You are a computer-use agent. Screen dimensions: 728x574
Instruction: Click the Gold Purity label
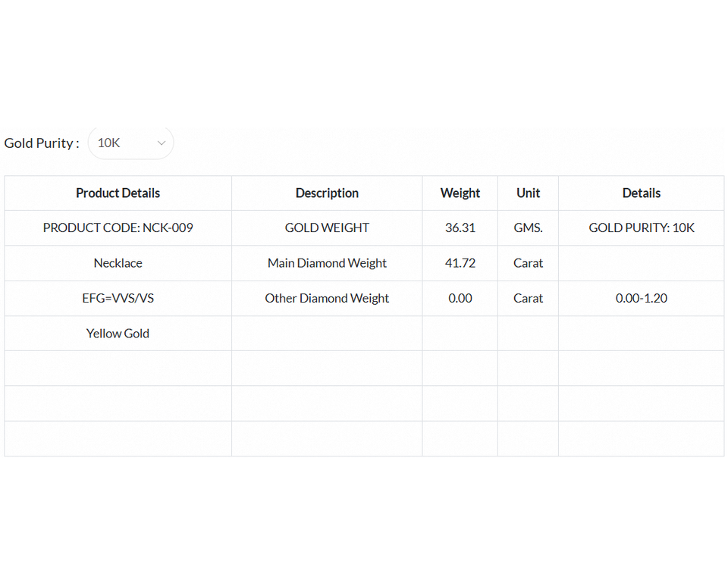[41, 143]
